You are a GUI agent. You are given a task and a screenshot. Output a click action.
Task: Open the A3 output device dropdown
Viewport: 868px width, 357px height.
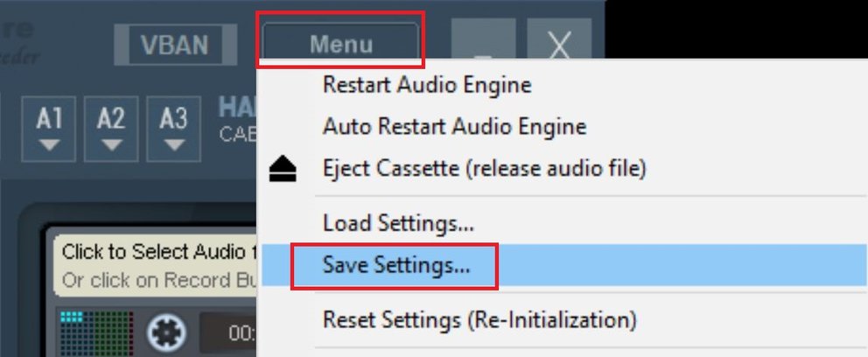[x=174, y=127]
